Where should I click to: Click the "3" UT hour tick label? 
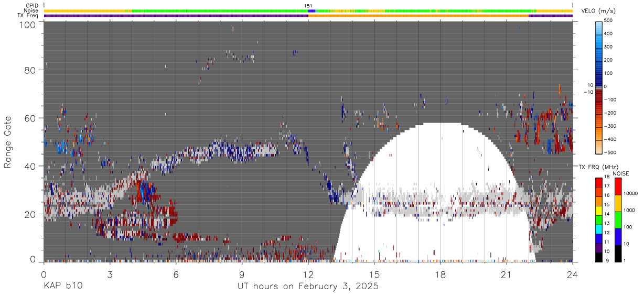[110, 274]
